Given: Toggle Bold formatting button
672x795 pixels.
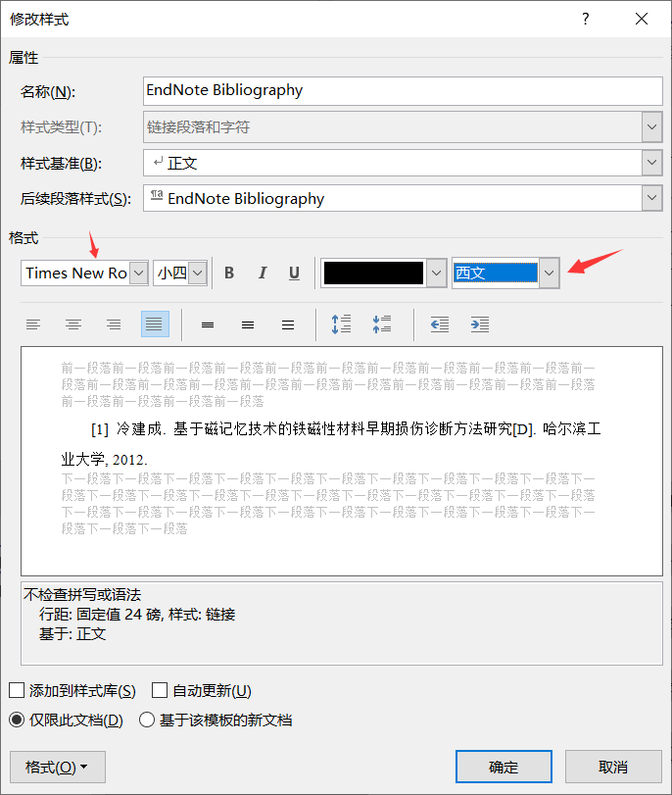Looking at the screenshot, I should point(229,273).
